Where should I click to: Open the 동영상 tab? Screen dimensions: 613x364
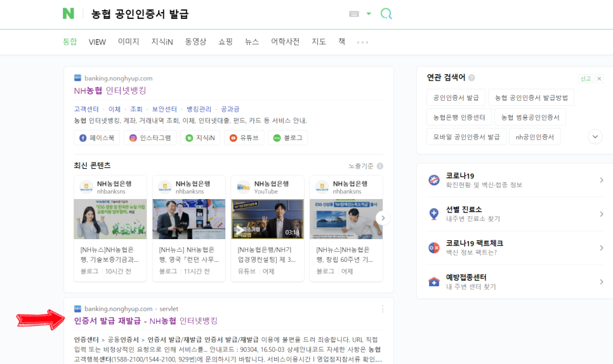pyautogui.click(x=195, y=41)
